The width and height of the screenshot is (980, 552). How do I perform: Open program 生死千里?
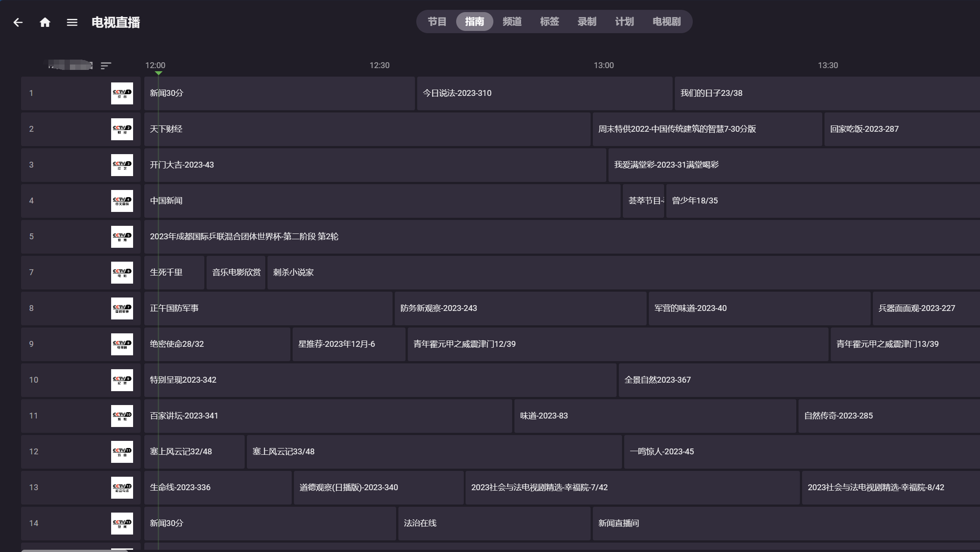[174, 272]
